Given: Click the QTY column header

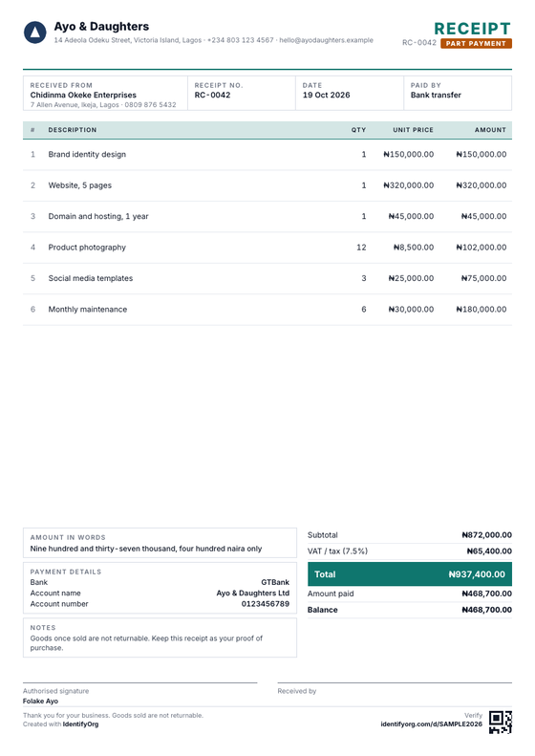Looking at the screenshot, I should [358, 130].
